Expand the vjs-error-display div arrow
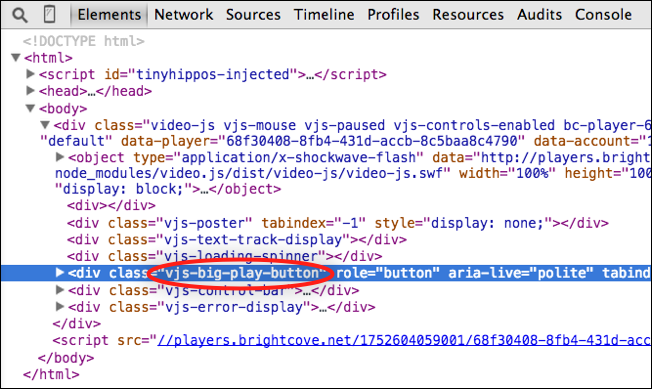Image resolution: width=652 pixels, height=389 pixels. 60,306
